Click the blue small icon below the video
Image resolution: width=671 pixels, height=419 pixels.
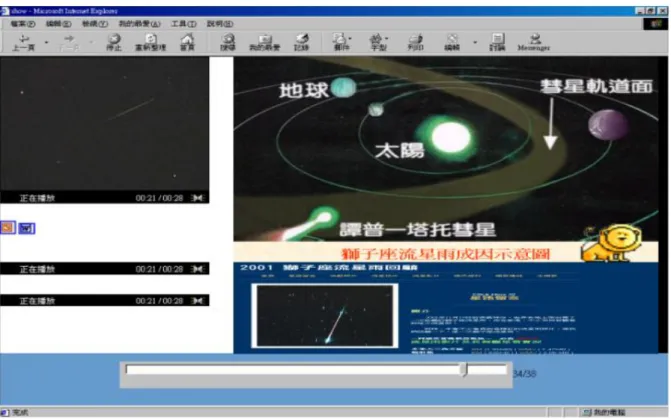27,228
